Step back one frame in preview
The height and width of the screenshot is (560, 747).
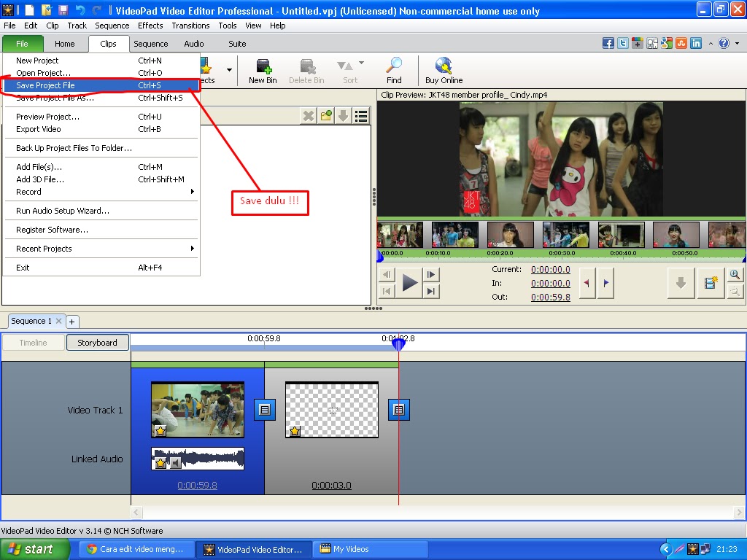(x=387, y=274)
